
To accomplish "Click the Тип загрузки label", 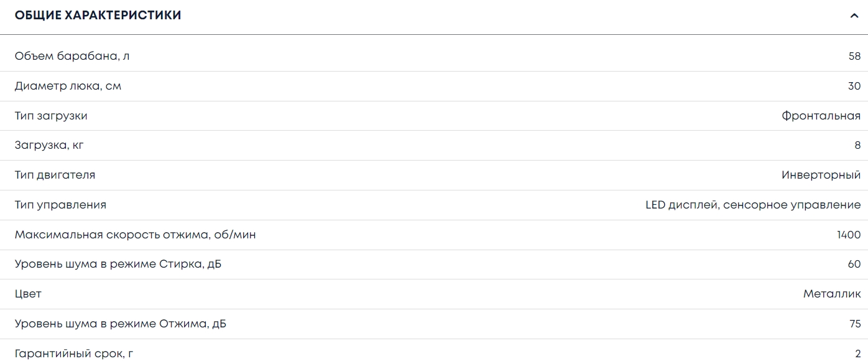I will click(x=51, y=116).
